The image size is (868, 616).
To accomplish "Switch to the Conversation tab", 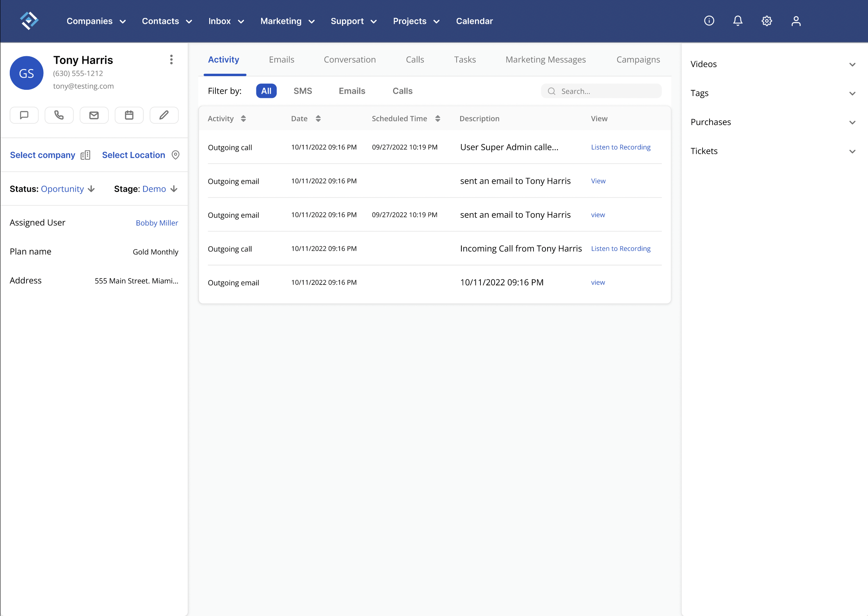I will pos(350,60).
